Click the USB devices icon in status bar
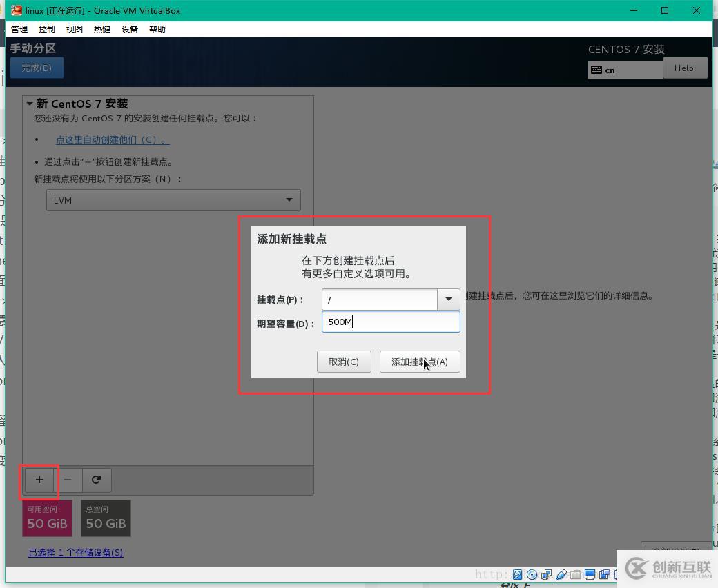718x588 pixels. pos(561,574)
